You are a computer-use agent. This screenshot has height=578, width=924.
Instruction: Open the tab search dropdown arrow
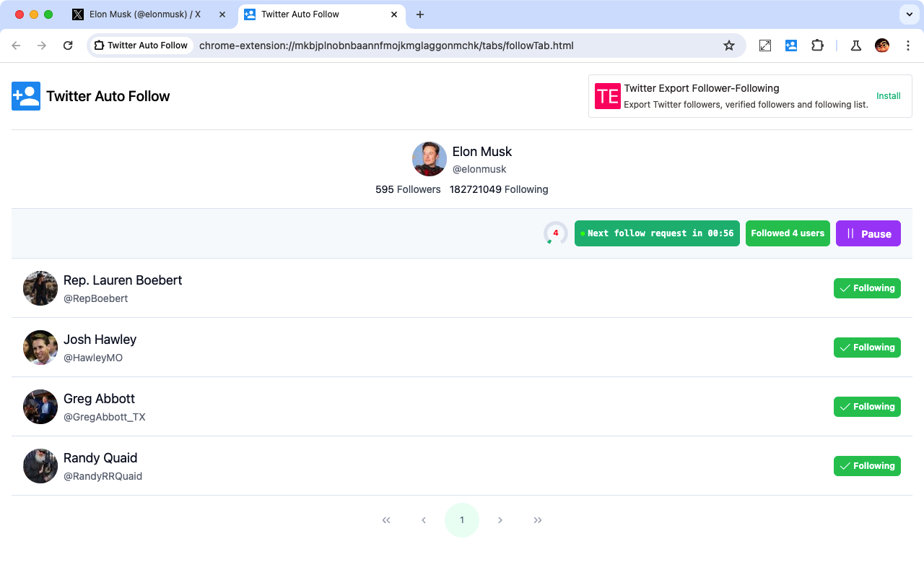(908, 14)
